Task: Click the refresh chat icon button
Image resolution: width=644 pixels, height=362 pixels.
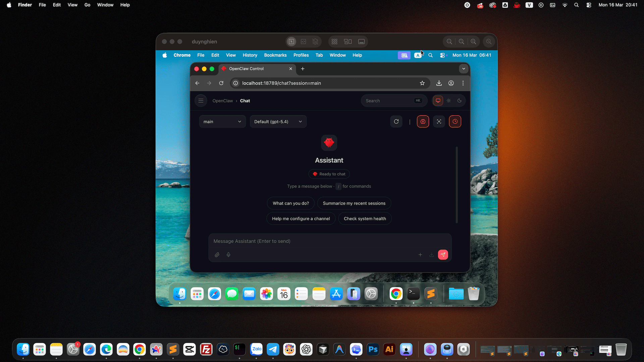Action: (396, 122)
